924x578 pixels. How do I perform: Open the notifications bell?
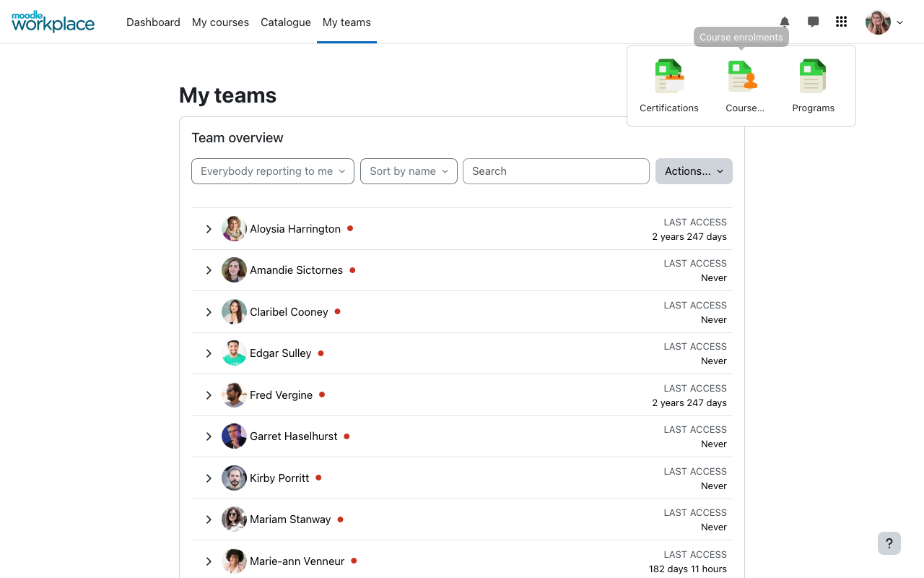pyautogui.click(x=785, y=22)
